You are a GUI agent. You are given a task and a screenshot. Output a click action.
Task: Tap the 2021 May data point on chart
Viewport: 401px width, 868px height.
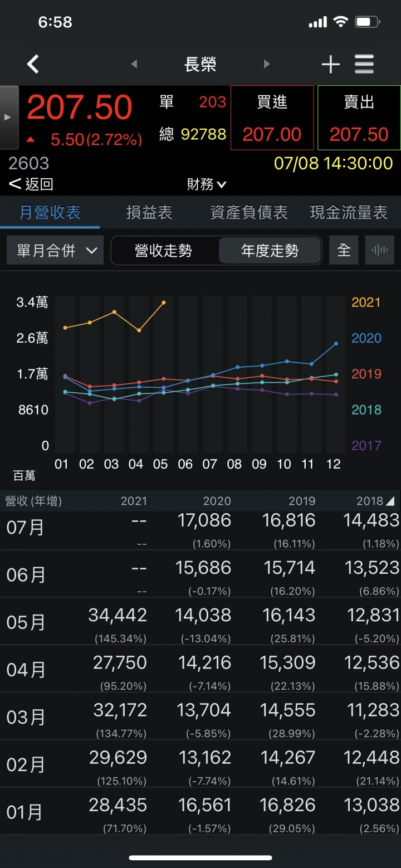[x=164, y=303]
